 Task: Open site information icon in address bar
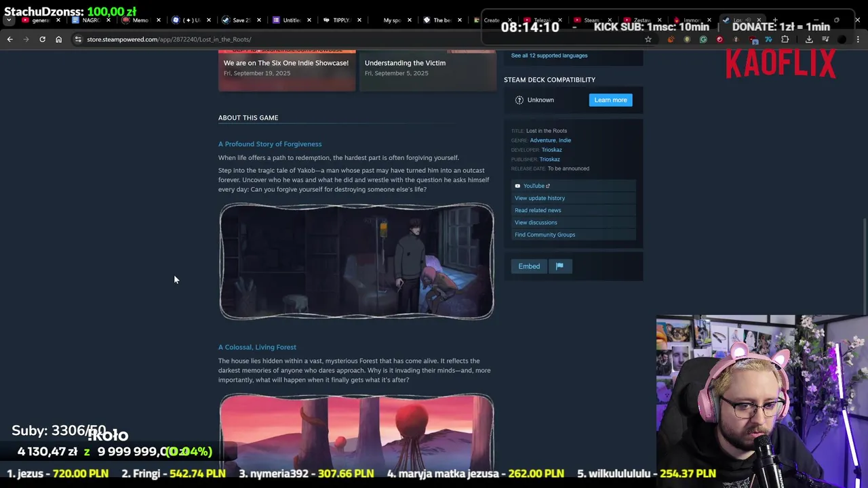(x=79, y=39)
